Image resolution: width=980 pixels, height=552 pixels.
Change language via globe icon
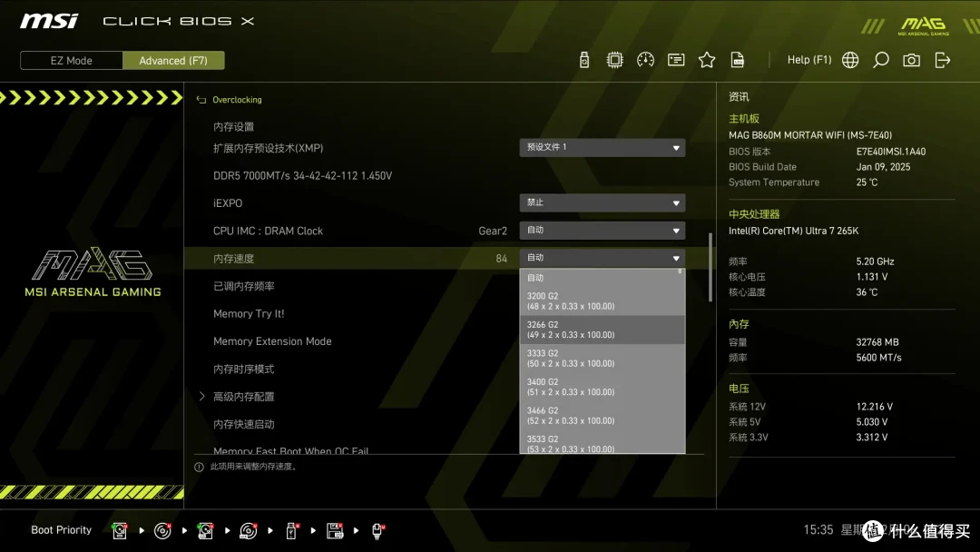(850, 60)
